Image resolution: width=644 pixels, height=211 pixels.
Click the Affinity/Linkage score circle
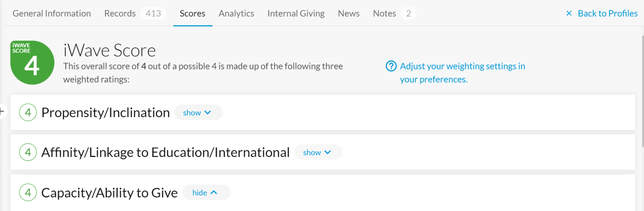tap(28, 152)
